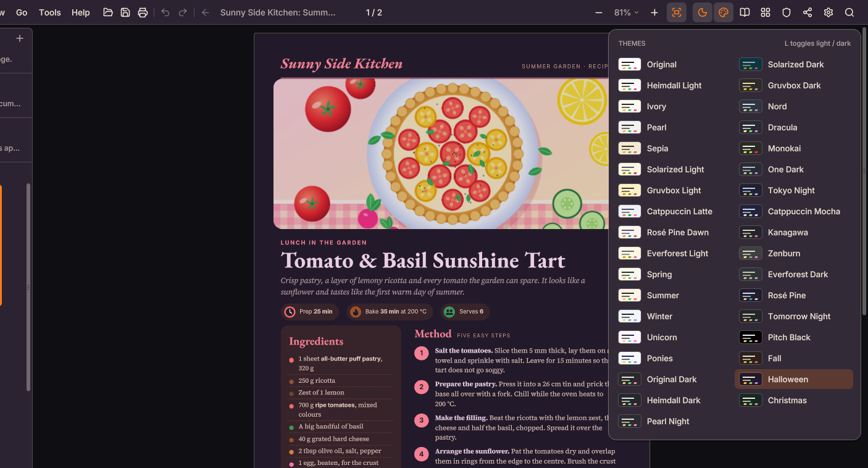Select the Unicorn theme
Screen dimensions: 868x468
click(673, 337)
